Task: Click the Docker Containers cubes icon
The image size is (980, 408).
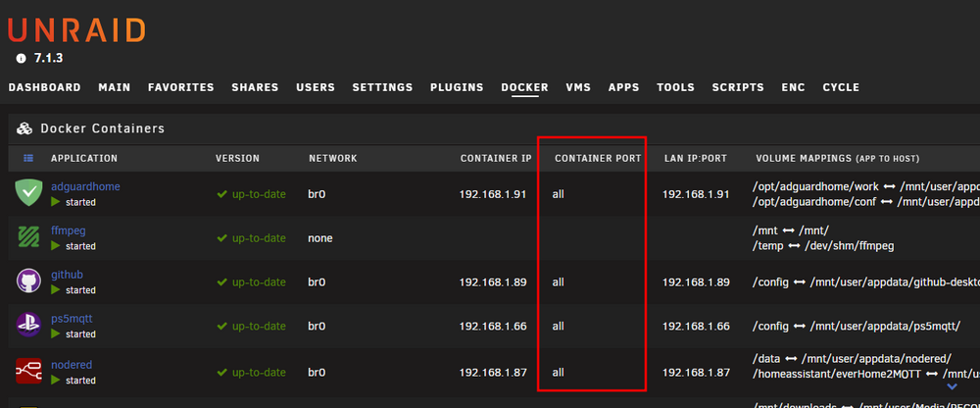Action: pos(24,128)
